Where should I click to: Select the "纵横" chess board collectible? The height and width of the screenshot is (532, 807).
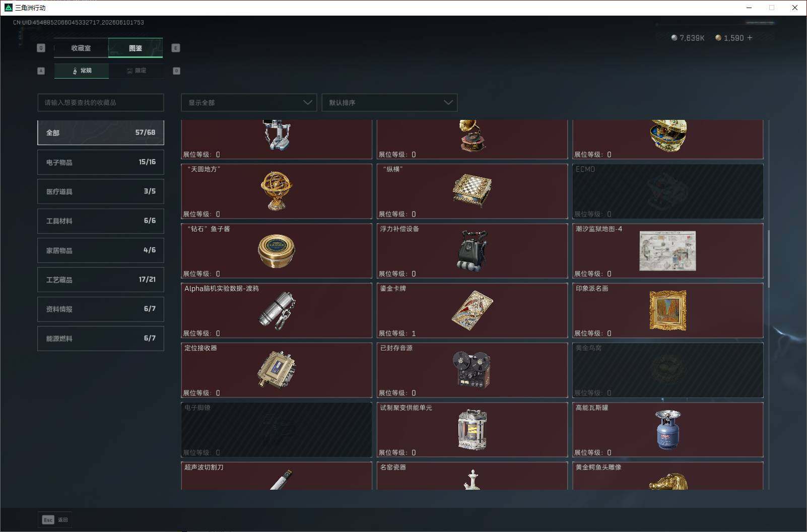tap(472, 191)
